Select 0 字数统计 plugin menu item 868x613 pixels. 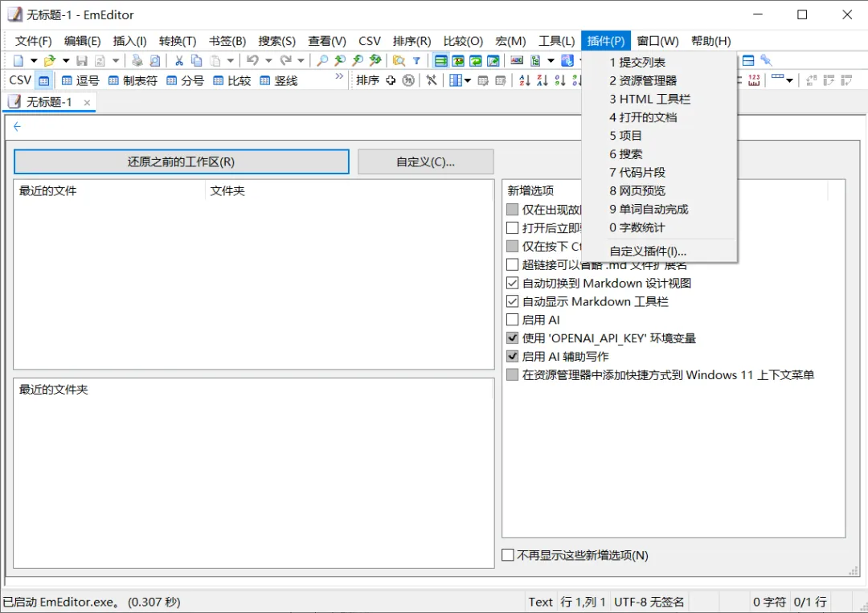pyautogui.click(x=659, y=227)
